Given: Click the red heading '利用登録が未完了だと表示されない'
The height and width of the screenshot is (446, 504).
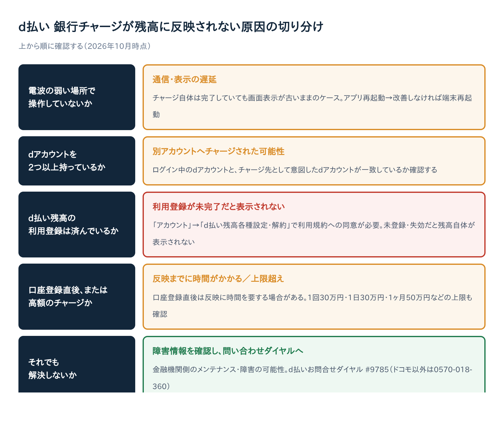Looking at the screenshot, I should point(219,207).
